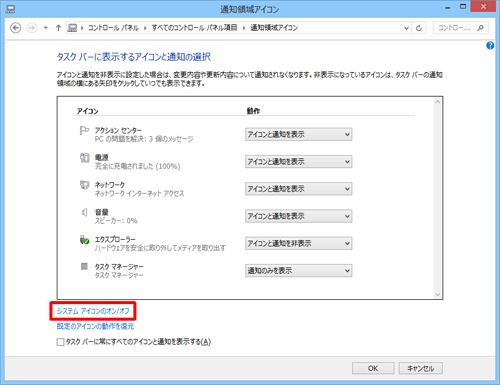Click 通知領域アイコン breadcrumb
The image size is (500, 385).
(x=274, y=28)
